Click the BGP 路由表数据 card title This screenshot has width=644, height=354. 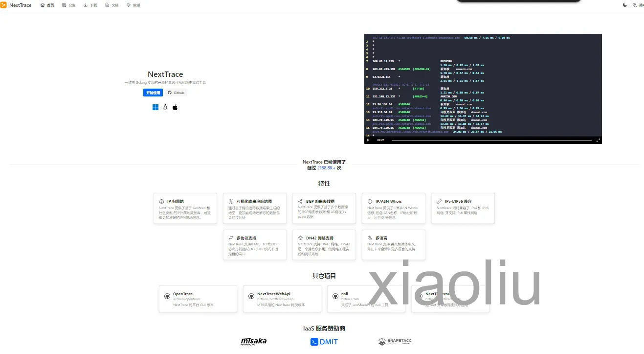(x=320, y=201)
